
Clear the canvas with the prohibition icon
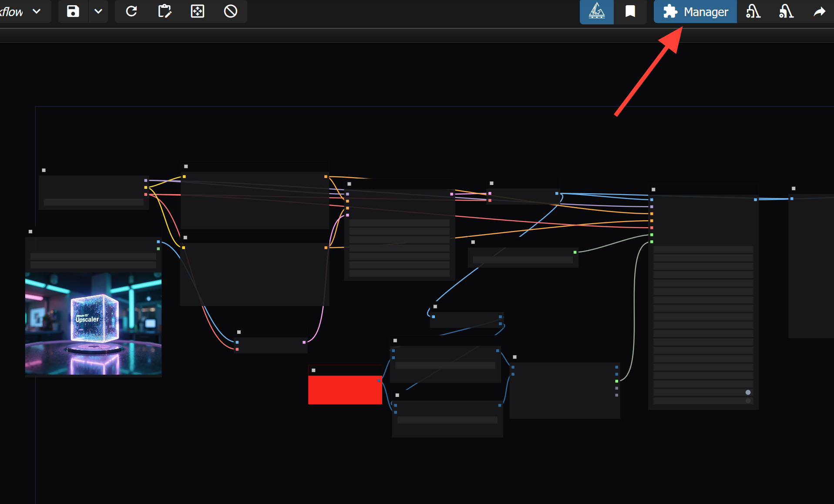231,12
